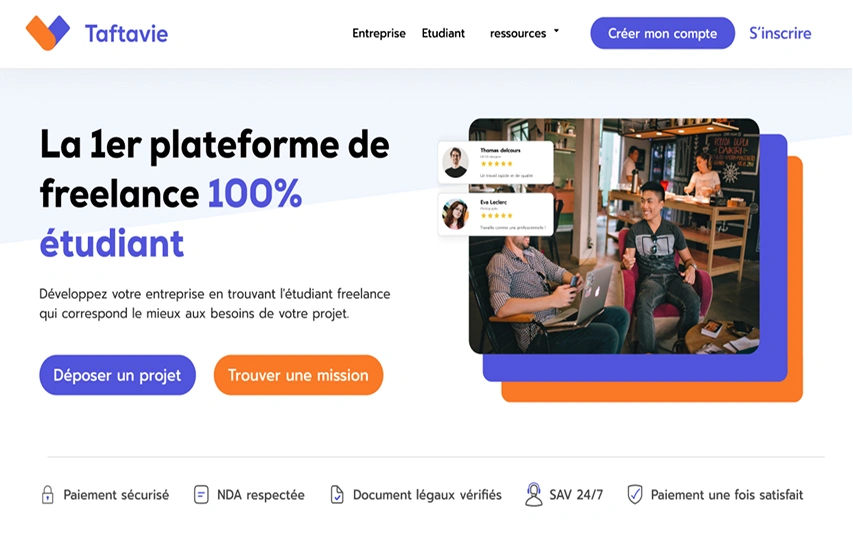Click Eva Leclerc's five-star rating
This screenshot has height=534, width=853.
tap(496, 215)
